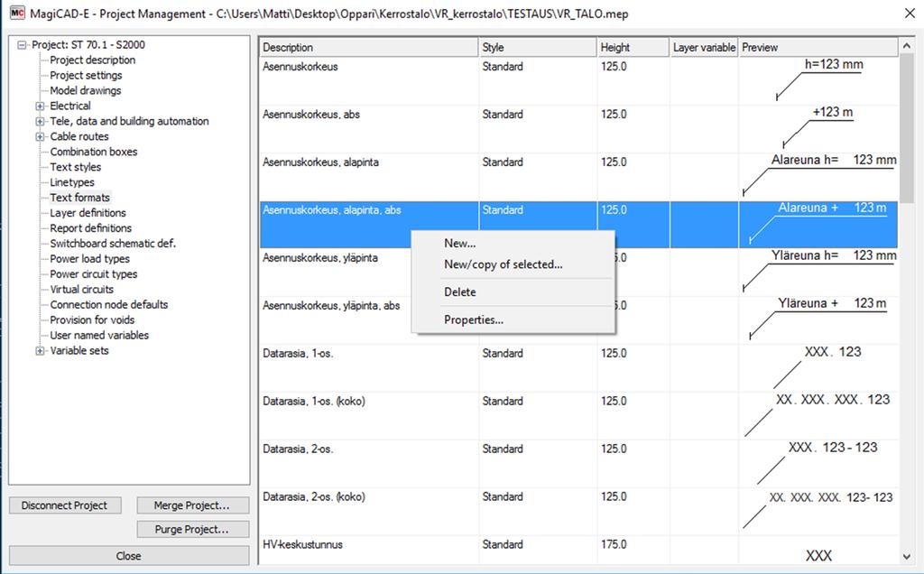
Task: Select the Asennuskorkeus row description
Action: click(x=300, y=67)
